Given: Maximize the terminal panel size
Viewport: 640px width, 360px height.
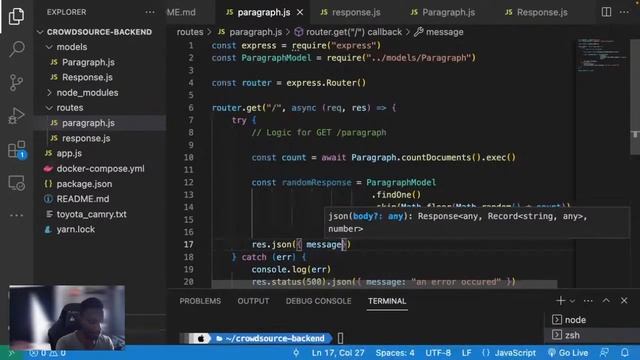Looking at the screenshot, I should [x=606, y=301].
